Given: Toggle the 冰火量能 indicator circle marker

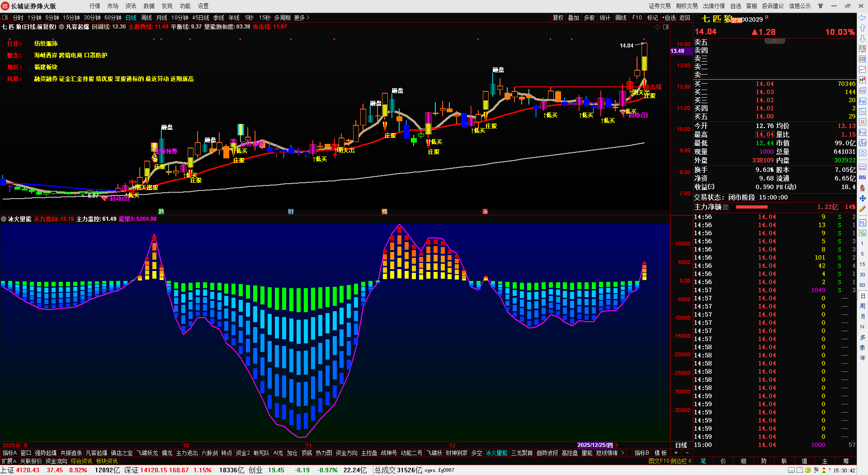Looking at the screenshot, I should 4,219.
